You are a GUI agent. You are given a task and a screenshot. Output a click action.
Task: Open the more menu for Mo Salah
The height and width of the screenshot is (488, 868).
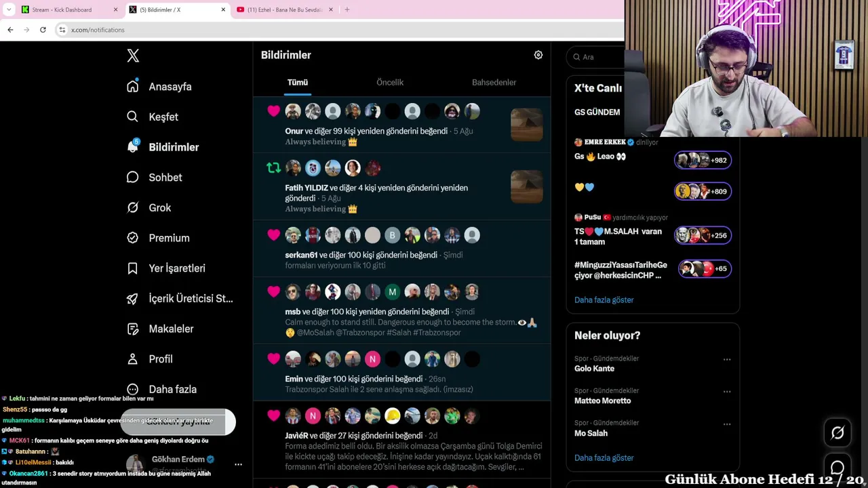click(x=727, y=424)
